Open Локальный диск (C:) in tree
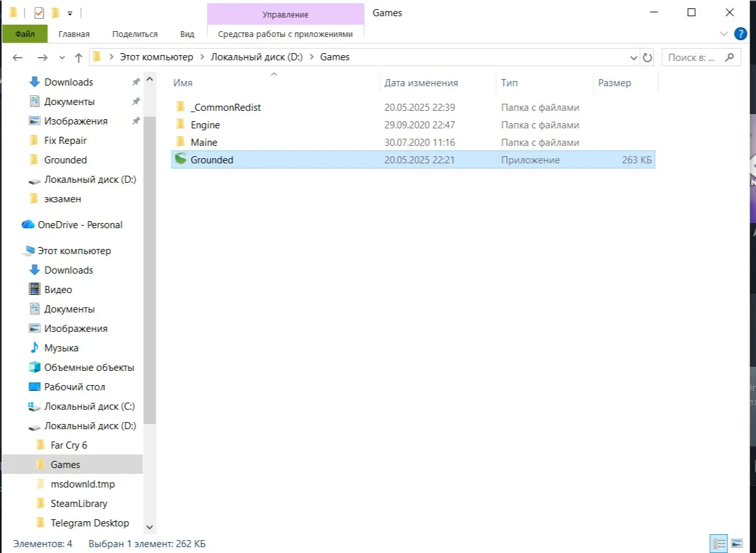The width and height of the screenshot is (756, 553). pyautogui.click(x=89, y=406)
